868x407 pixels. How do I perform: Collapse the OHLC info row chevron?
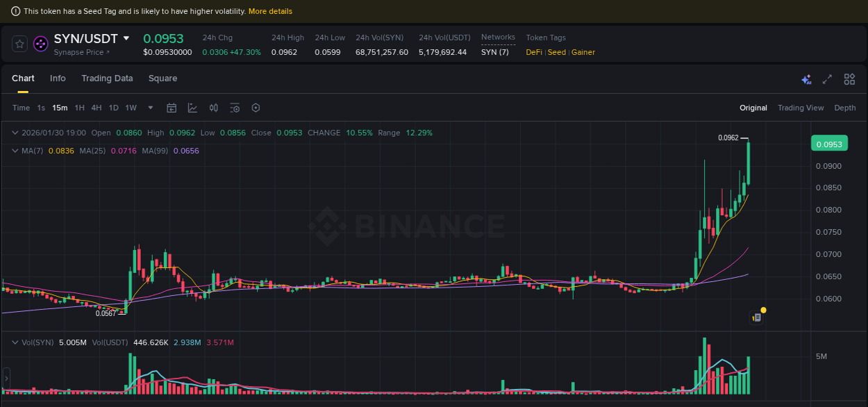point(15,133)
